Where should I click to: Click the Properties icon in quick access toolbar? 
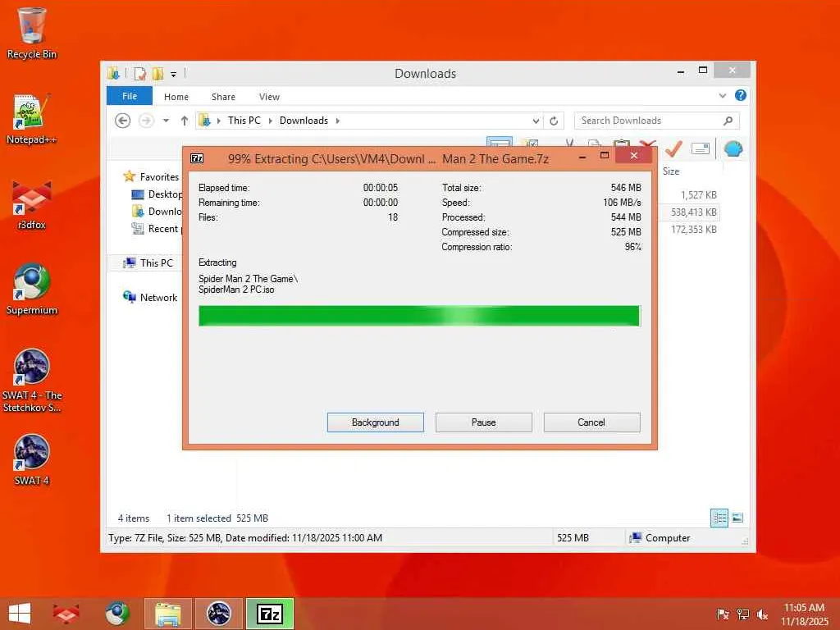tap(139, 73)
